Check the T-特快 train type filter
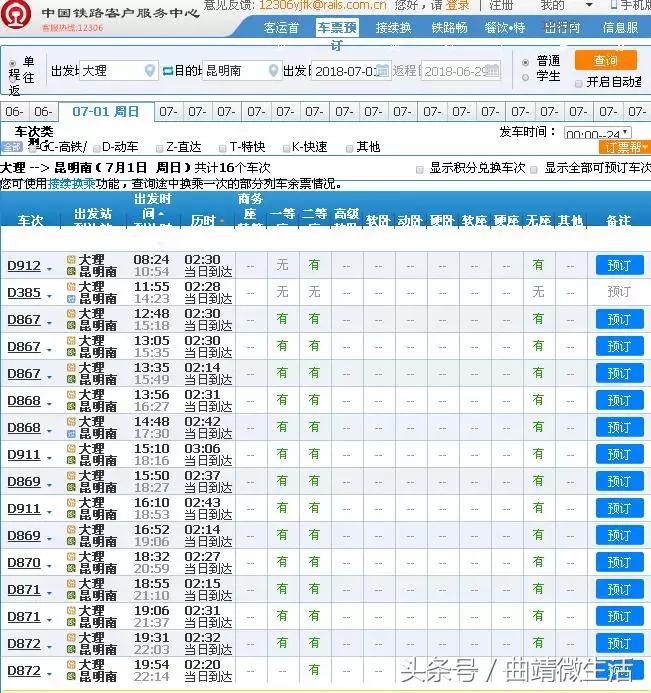Screen dimensions: 651x693 click(223, 148)
